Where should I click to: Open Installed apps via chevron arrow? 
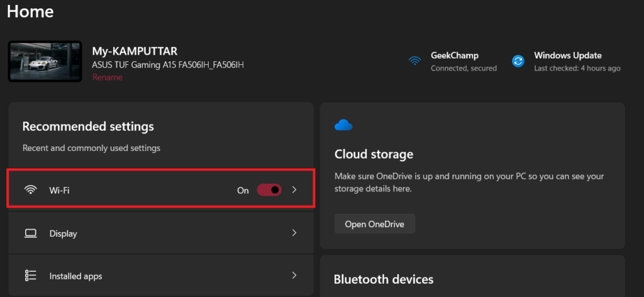pos(294,276)
